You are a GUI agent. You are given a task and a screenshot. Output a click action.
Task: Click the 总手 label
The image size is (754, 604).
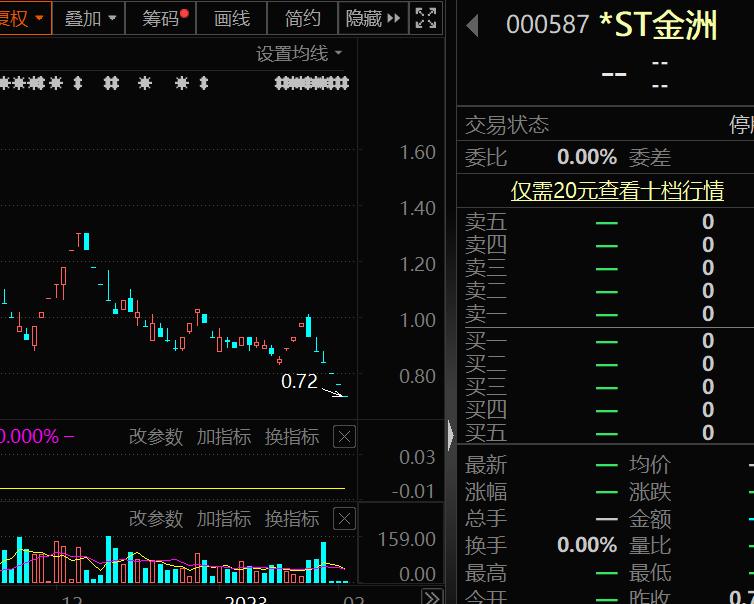point(486,519)
